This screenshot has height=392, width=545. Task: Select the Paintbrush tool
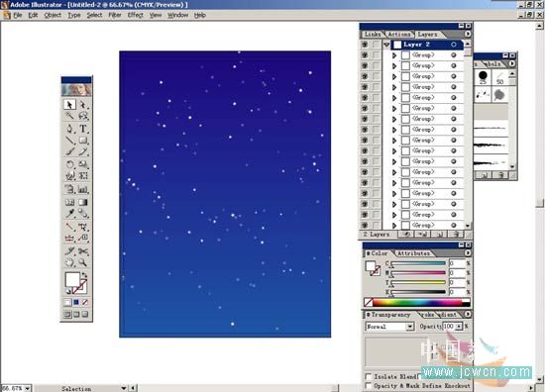click(x=70, y=151)
